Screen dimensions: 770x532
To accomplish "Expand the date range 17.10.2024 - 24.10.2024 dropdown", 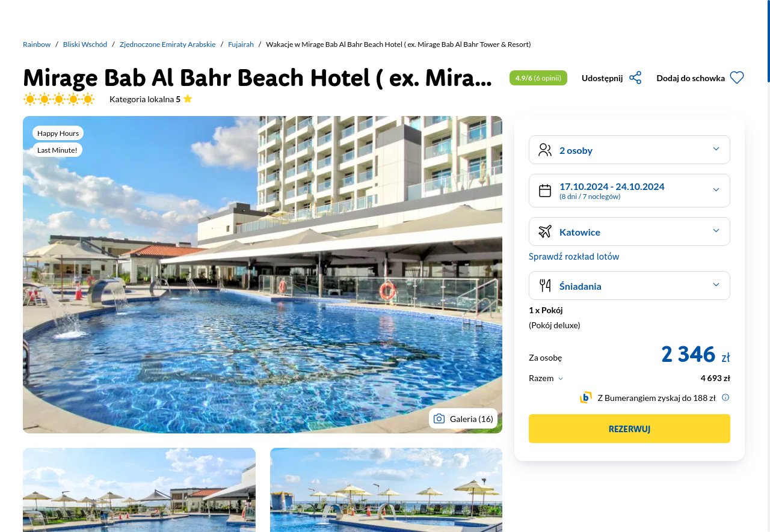I will [629, 191].
